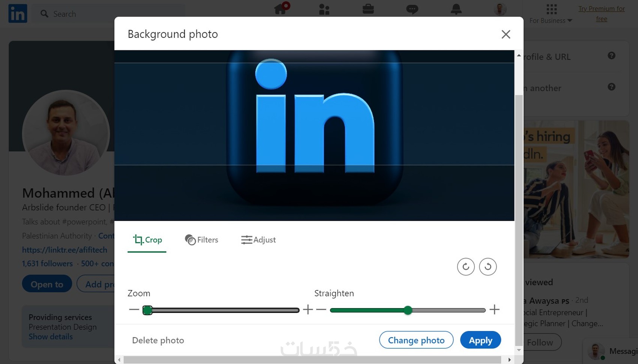
Task: Select the Crop tab
Action: pos(147,240)
